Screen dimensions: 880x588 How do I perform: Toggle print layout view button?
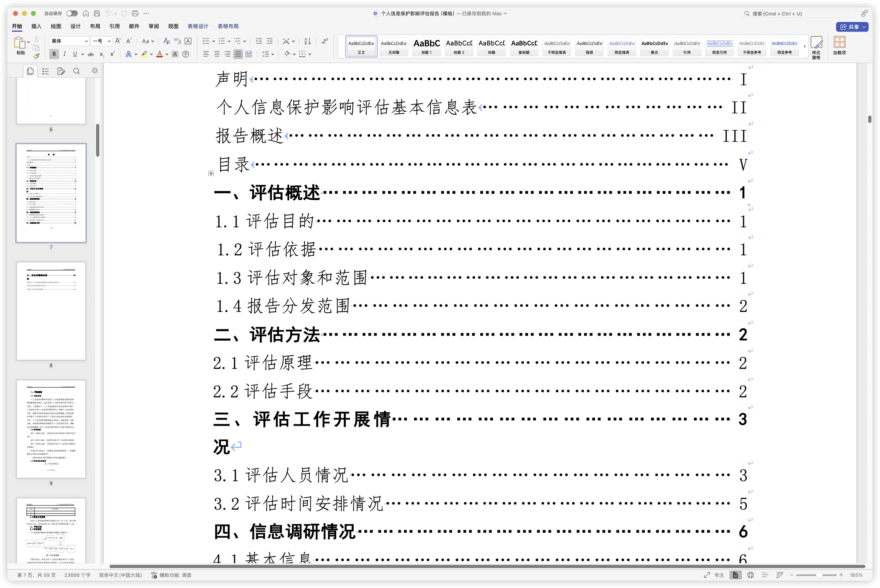coord(735,575)
